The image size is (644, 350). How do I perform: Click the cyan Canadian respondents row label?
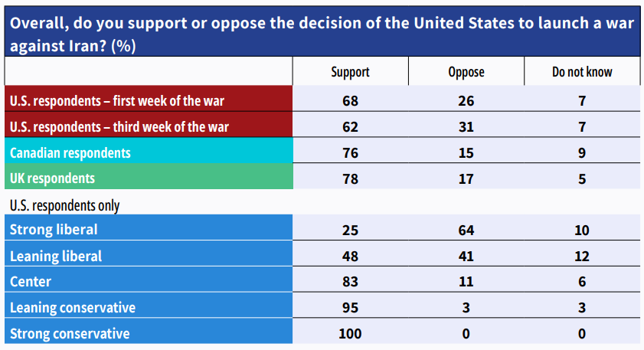(70, 152)
